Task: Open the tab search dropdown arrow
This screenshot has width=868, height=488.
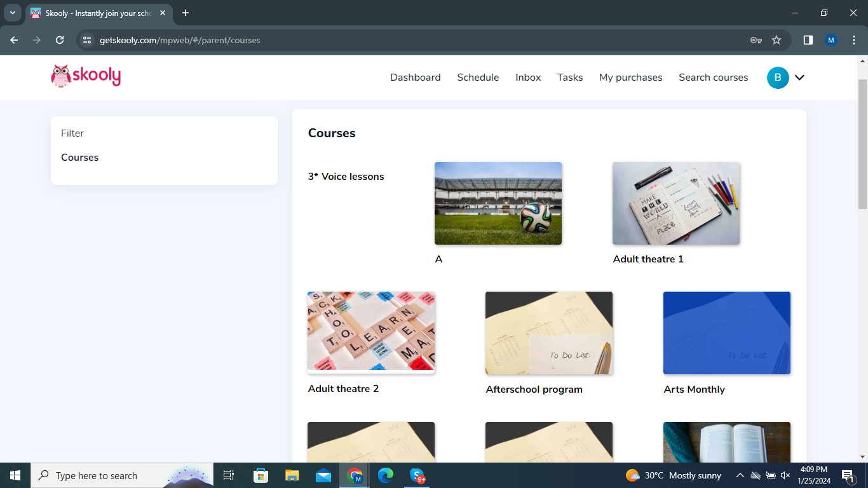Action: pos(12,13)
